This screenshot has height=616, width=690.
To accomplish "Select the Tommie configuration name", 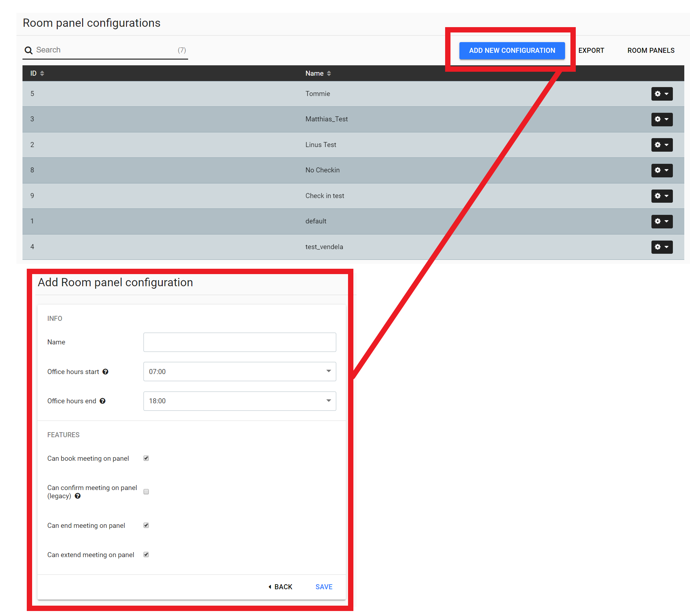I will click(318, 94).
